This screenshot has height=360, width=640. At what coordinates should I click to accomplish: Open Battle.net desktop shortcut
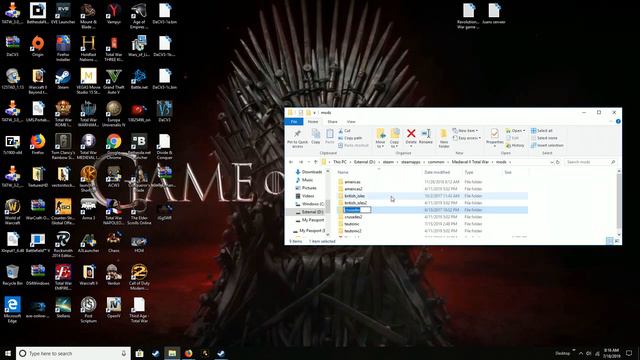[139, 79]
